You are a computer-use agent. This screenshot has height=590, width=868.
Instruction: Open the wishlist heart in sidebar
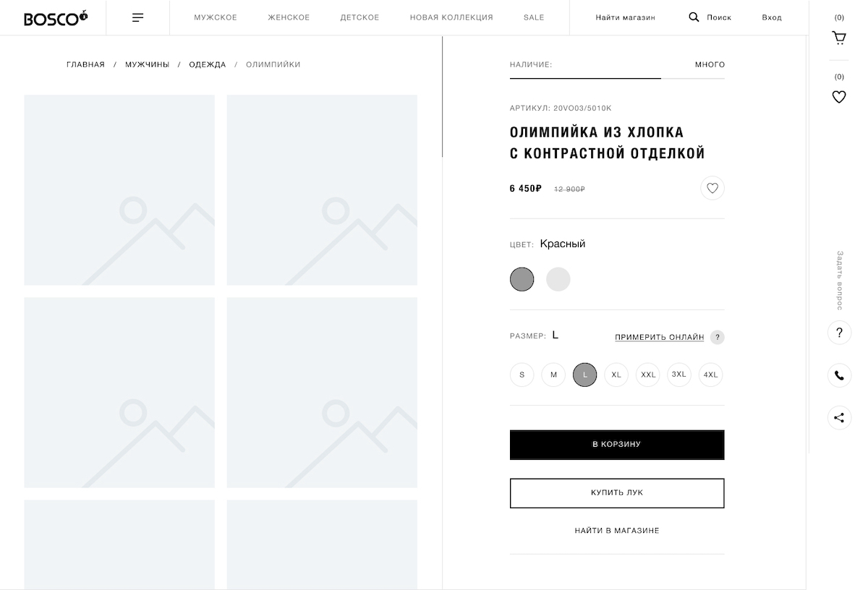839,97
